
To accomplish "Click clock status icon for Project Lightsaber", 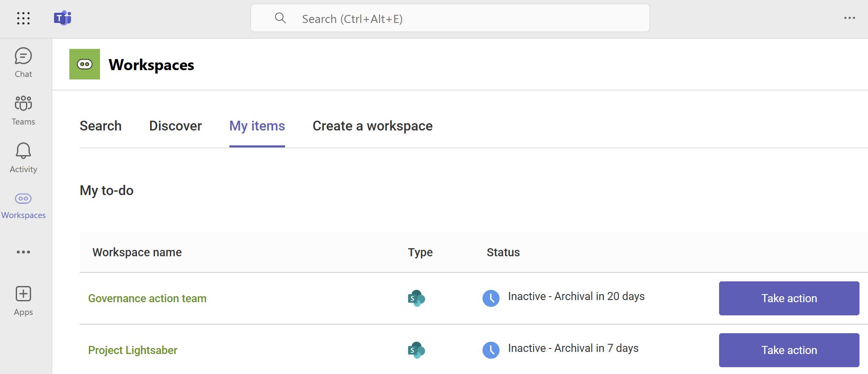I will [x=491, y=350].
